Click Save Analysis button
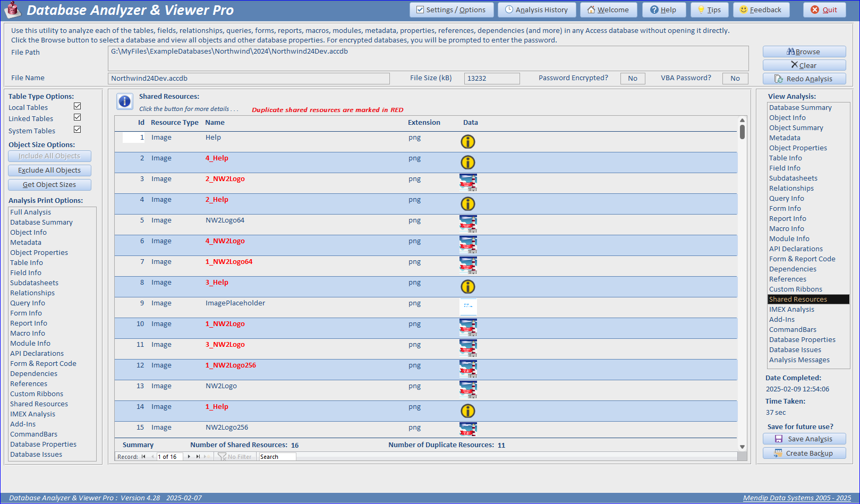 click(804, 439)
